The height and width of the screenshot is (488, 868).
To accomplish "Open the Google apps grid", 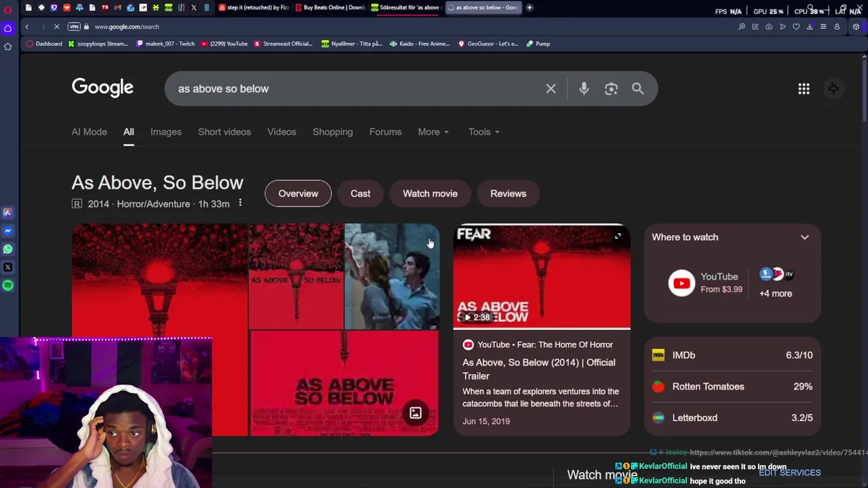I will pos(804,89).
